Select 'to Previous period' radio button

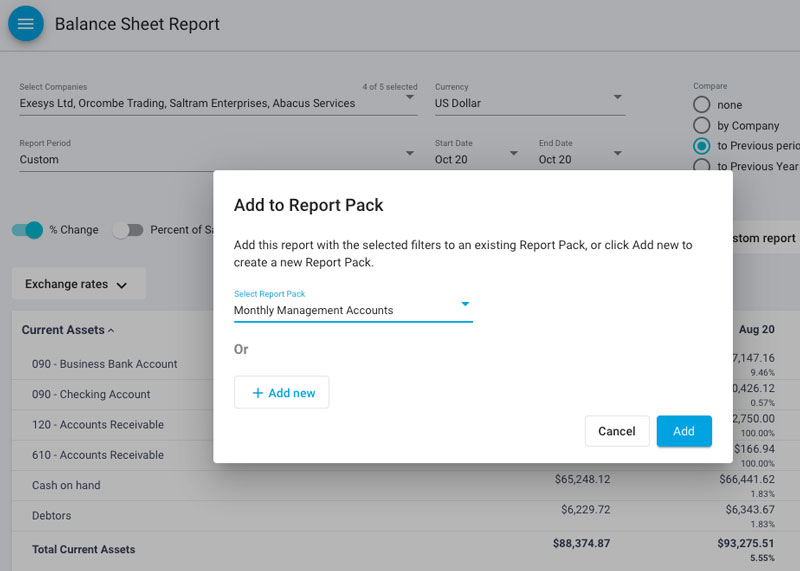tap(702, 146)
